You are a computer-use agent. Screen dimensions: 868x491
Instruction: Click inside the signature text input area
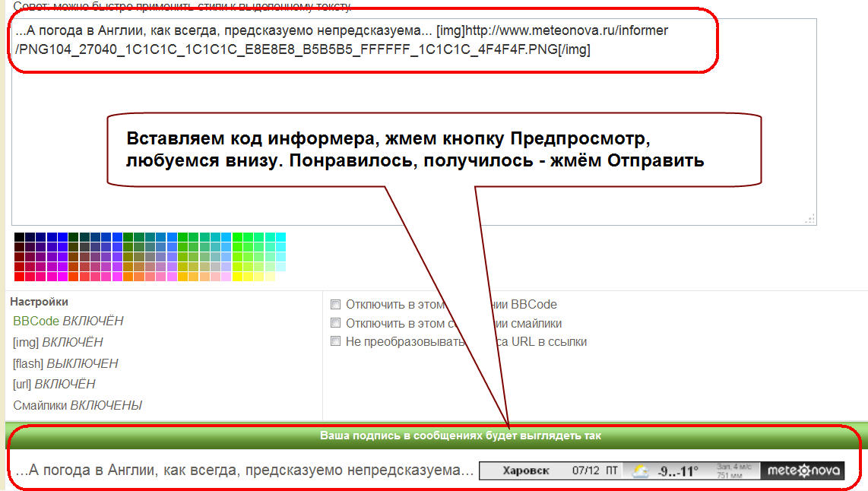410,152
